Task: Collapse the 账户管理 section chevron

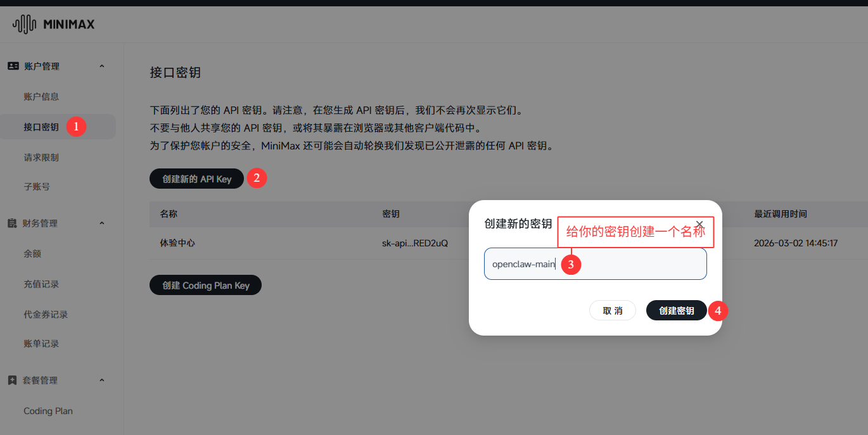Action: 101,66
